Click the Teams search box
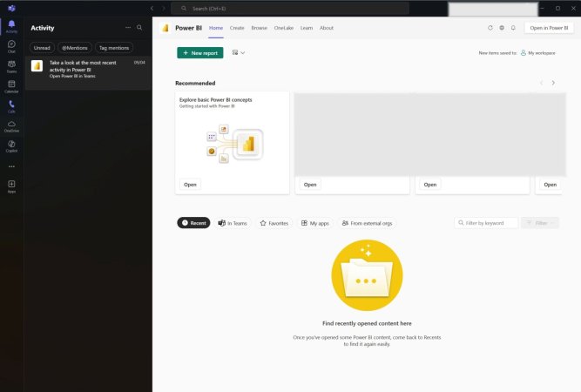The width and height of the screenshot is (581, 392). (x=290, y=8)
